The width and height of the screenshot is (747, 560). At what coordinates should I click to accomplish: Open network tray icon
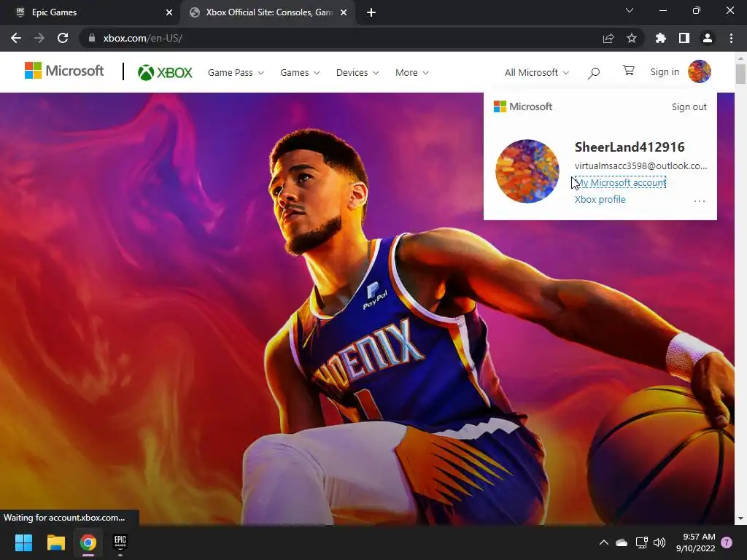pos(641,542)
